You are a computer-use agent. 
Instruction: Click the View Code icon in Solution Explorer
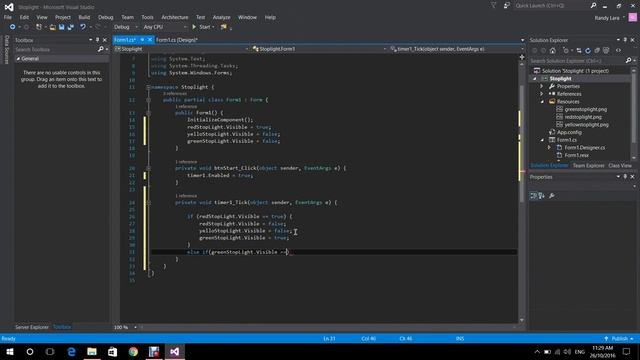click(618, 51)
